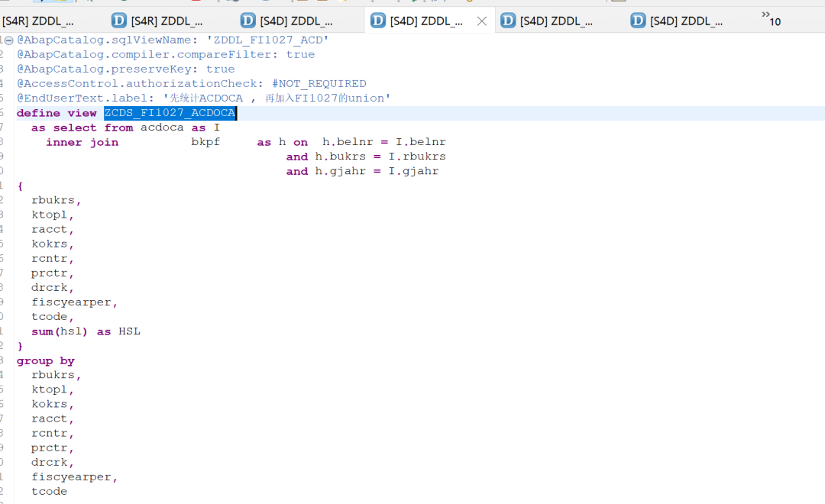Click rbukrs in the select list
This screenshot has width=825, height=504.
coord(53,200)
